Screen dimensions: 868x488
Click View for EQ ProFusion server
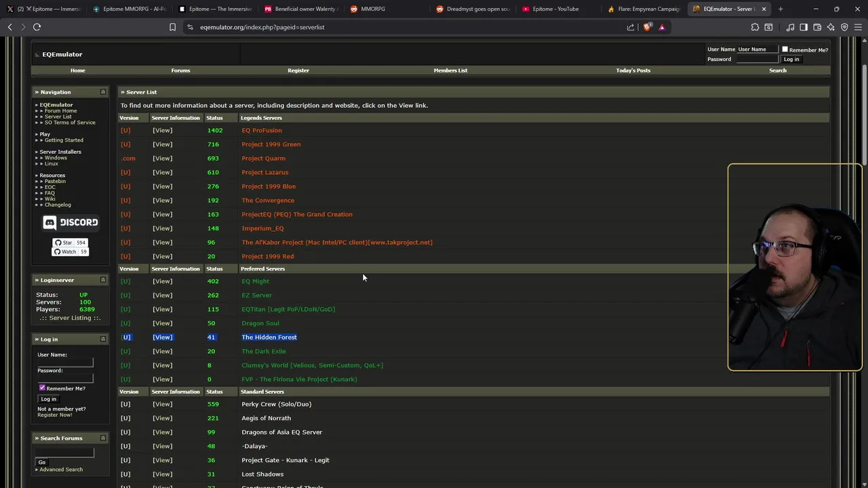pyautogui.click(x=162, y=130)
